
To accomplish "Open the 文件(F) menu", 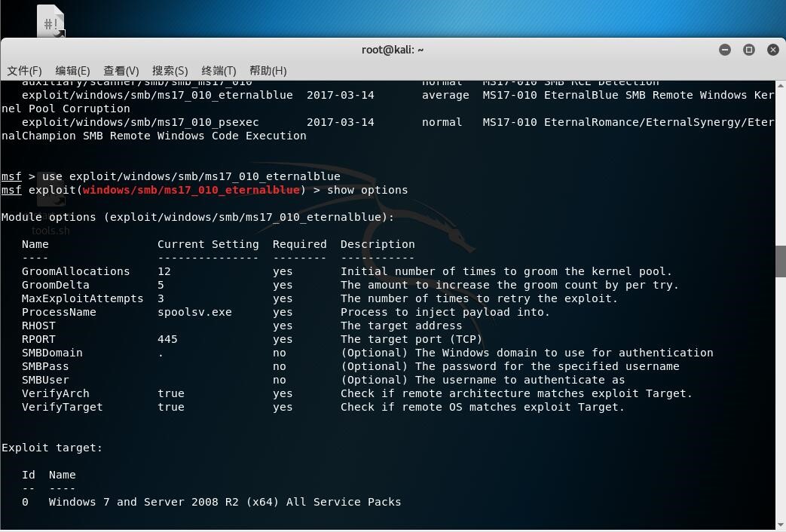I will pyautogui.click(x=24, y=71).
